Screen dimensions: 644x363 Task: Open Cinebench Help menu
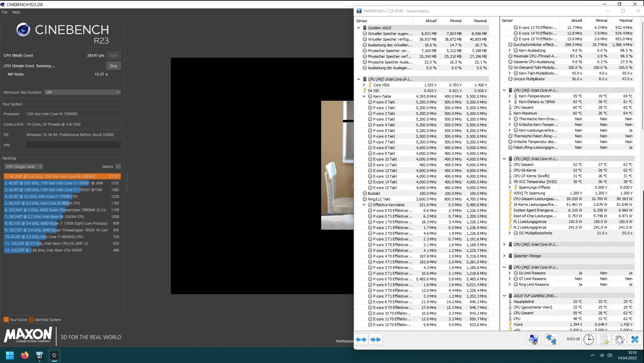(x=16, y=12)
